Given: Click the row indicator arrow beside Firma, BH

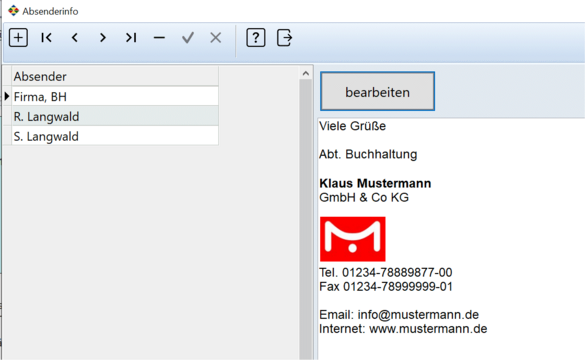Looking at the screenshot, I should tap(7, 96).
